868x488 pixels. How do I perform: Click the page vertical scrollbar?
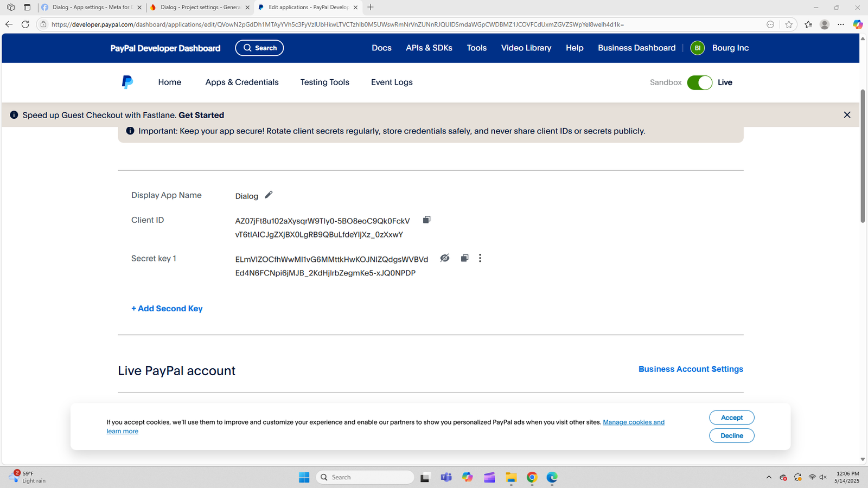point(863,156)
